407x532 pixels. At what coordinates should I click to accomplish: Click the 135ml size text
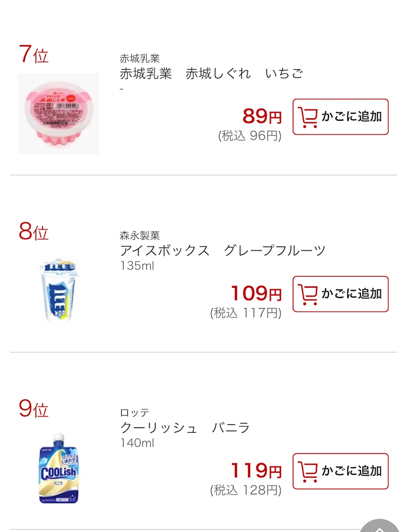point(137,266)
